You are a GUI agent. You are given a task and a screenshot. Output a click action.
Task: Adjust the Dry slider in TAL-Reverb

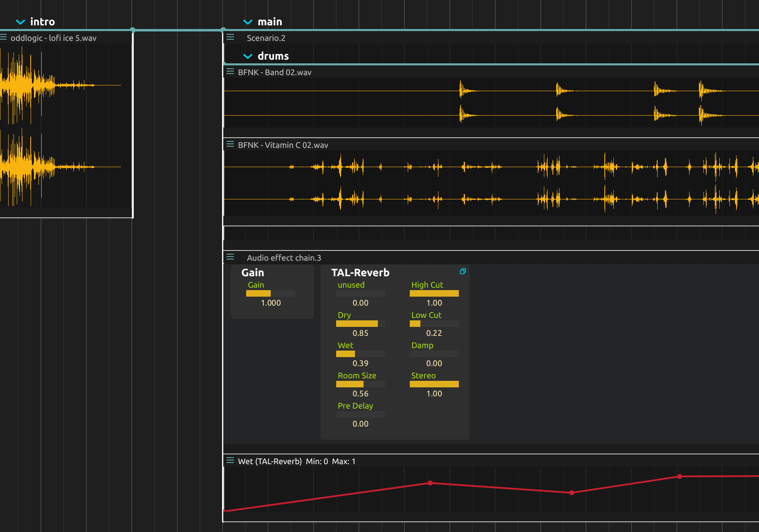pyautogui.click(x=361, y=324)
